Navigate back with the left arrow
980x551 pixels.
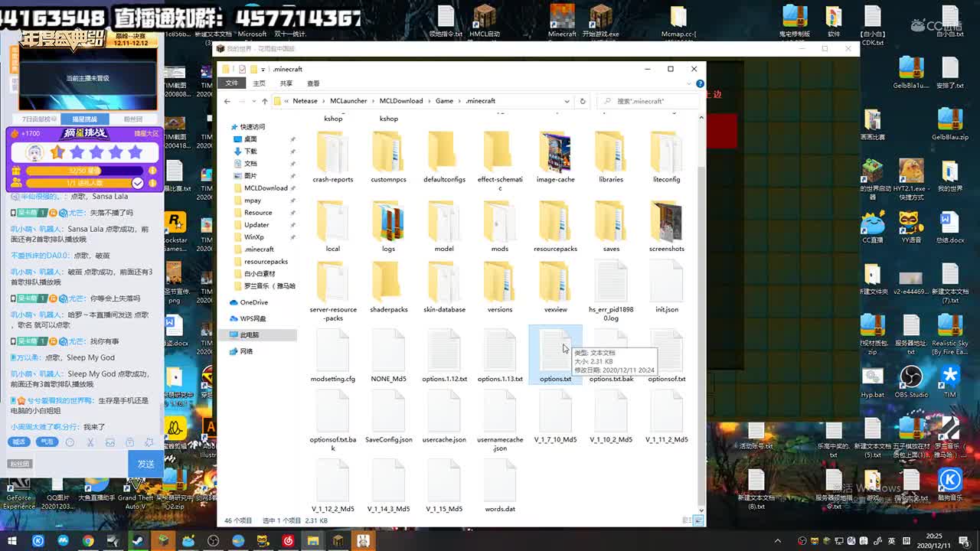227,101
